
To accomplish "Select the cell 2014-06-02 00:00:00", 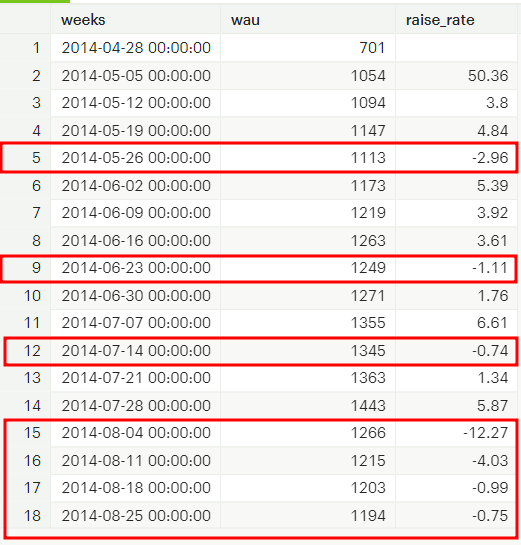I will point(136,186).
